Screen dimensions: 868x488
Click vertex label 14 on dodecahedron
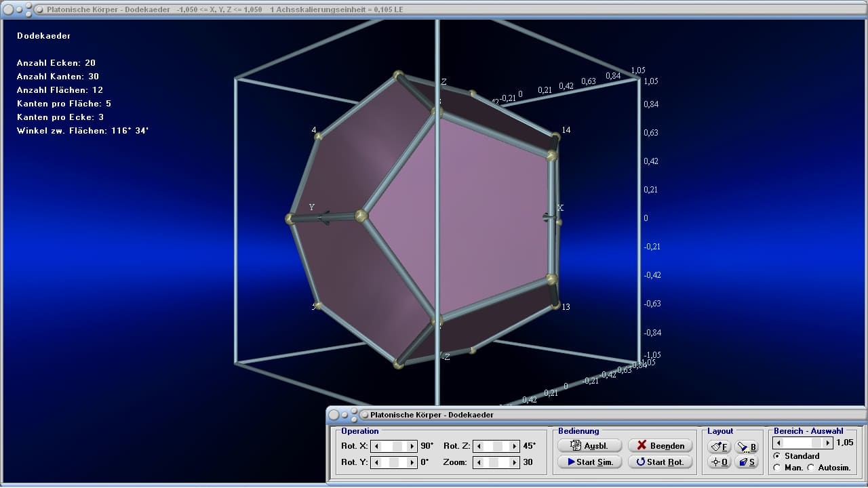566,130
